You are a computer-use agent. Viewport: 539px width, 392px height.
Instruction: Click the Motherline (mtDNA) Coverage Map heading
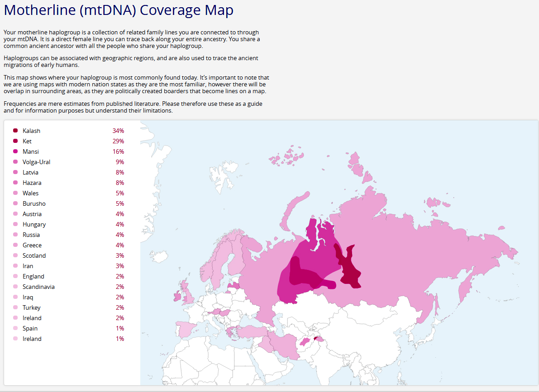pyautogui.click(x=118, y=10)
